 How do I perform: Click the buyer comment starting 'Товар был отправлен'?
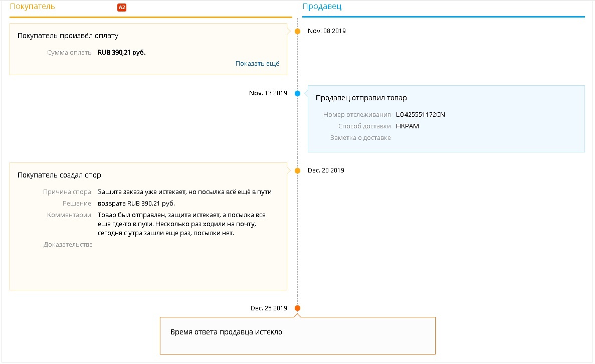[x=182, y=224]
